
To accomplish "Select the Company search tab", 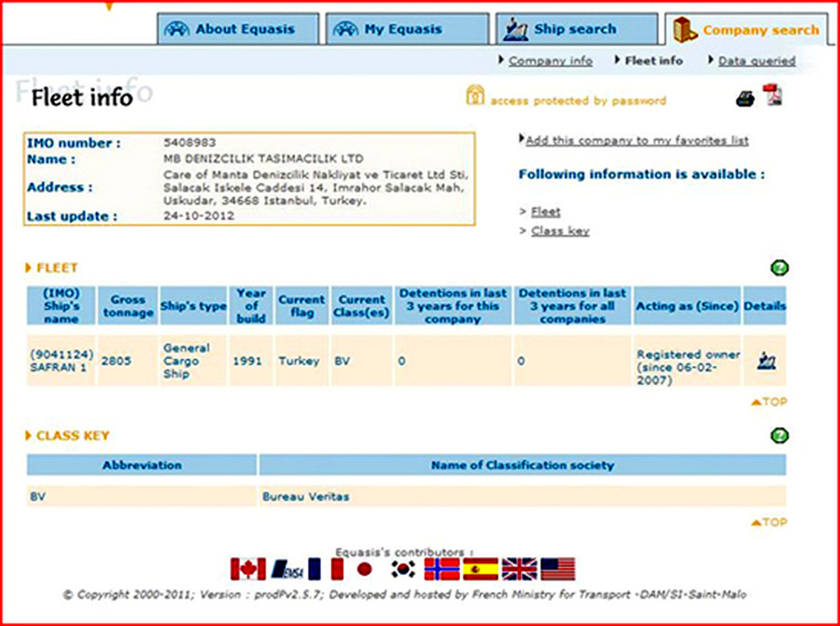I will coord(749,30).
